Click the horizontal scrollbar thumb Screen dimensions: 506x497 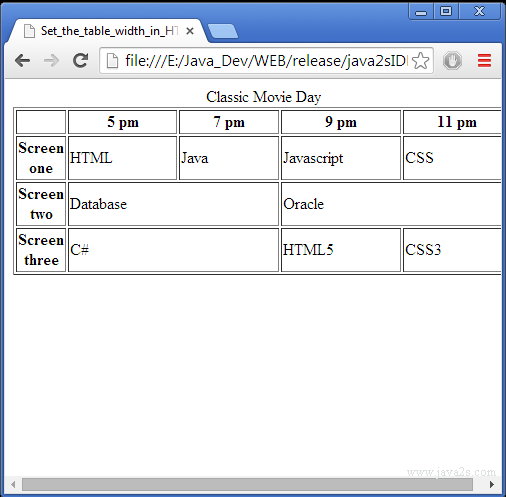(247, 484)
